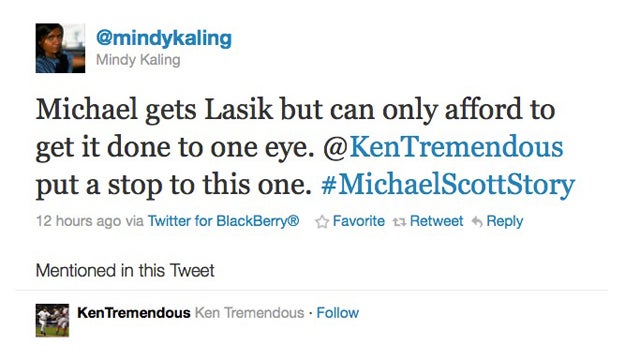Open the @mindykaling handle link
640x360 pixels.
click(x=164, y=39)
